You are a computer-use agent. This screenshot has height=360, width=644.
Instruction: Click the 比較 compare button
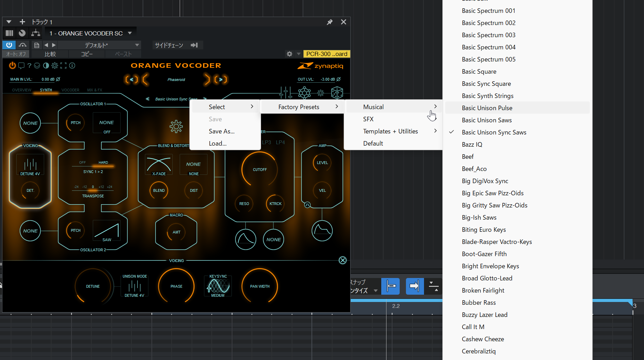click(x=50, y=54)
